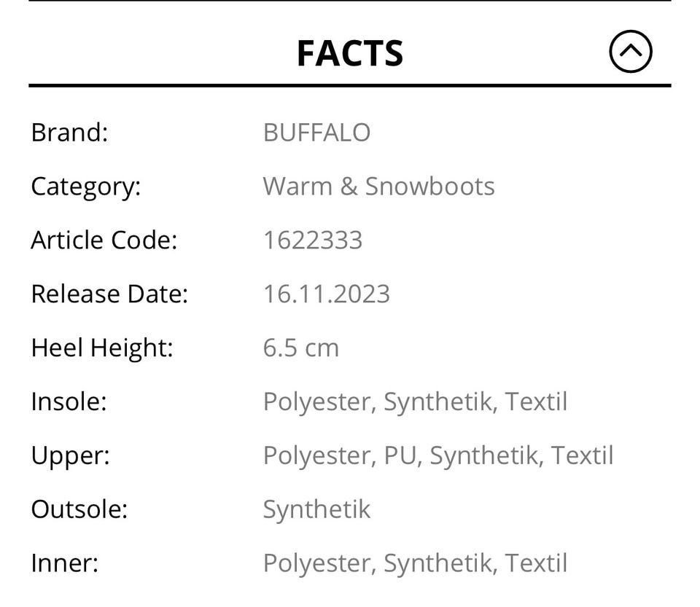
Task: Click the 6.5 cm heel height value
Action: point(300,348)
